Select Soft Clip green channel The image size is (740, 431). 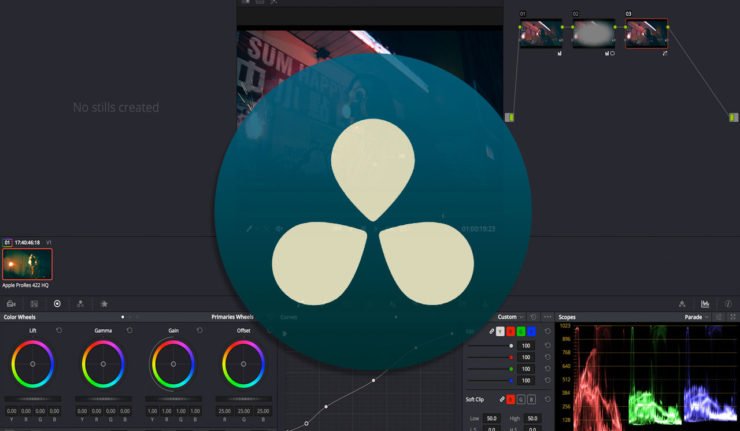point(521,399)
